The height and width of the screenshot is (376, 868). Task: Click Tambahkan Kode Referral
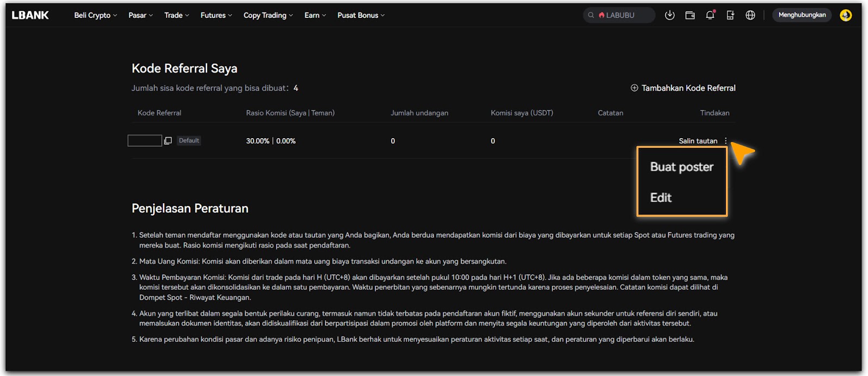(x=683, y=88)
